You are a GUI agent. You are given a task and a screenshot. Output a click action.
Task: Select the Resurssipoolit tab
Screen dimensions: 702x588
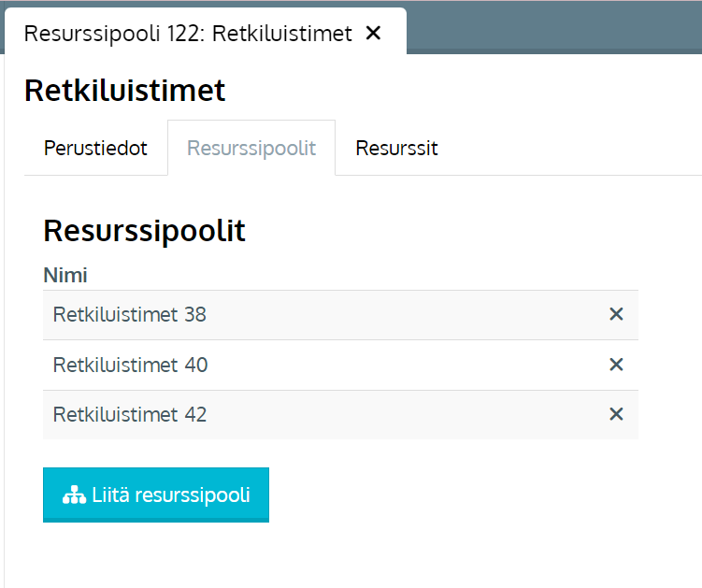click(x=251, y=149)
